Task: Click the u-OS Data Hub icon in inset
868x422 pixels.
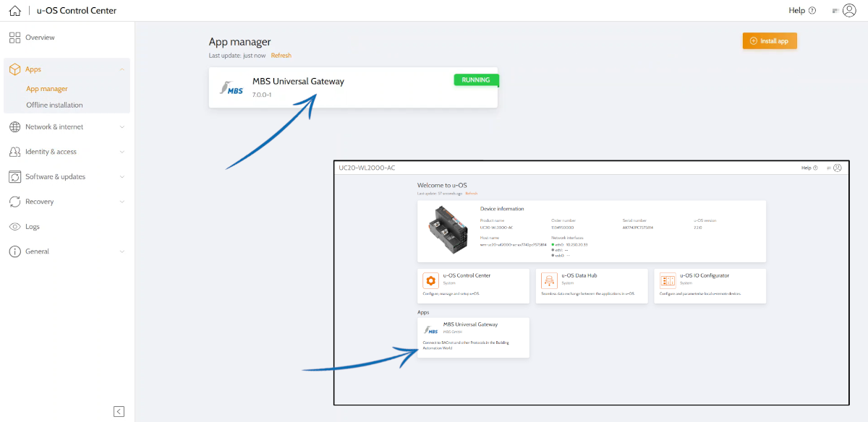Action: [549, 281]
